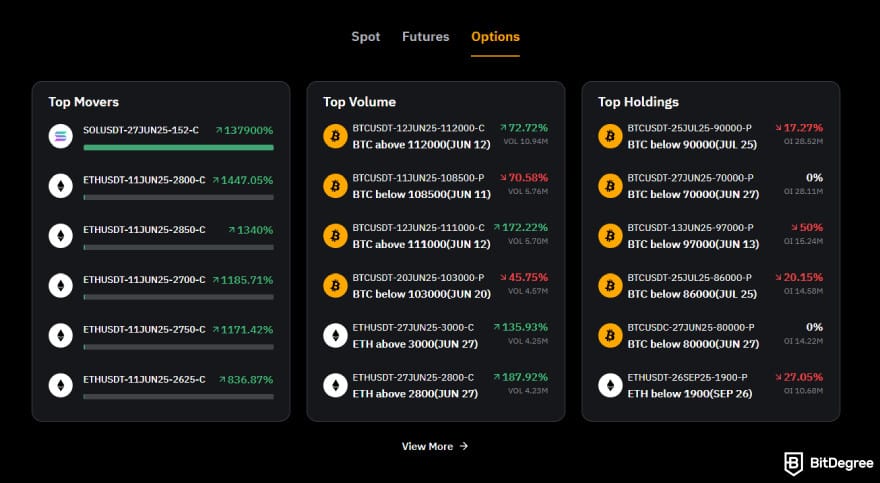Click the Ethereum icon for ETHUSDT-11JUN25-2850-C
This screenshot has width=880, height=483.
tap(61, 236)
